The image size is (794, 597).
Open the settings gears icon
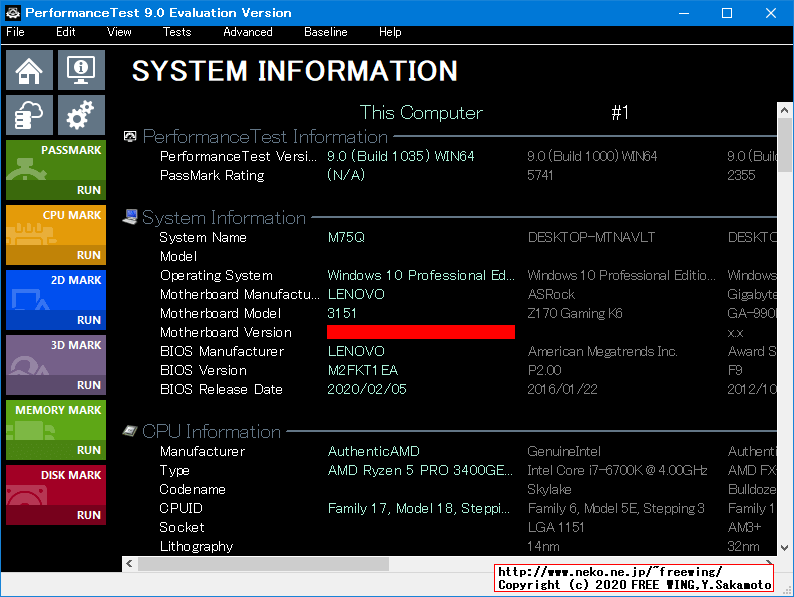click(81, 115)
